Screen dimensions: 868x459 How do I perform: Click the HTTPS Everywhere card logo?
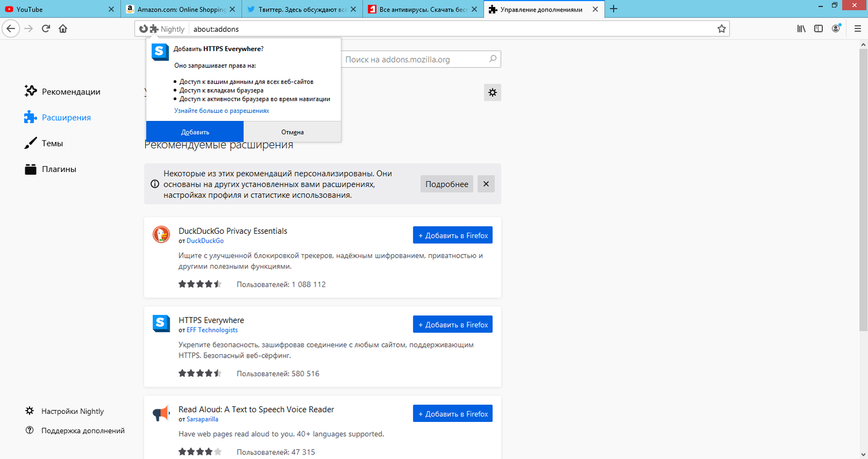click(161, 324)
